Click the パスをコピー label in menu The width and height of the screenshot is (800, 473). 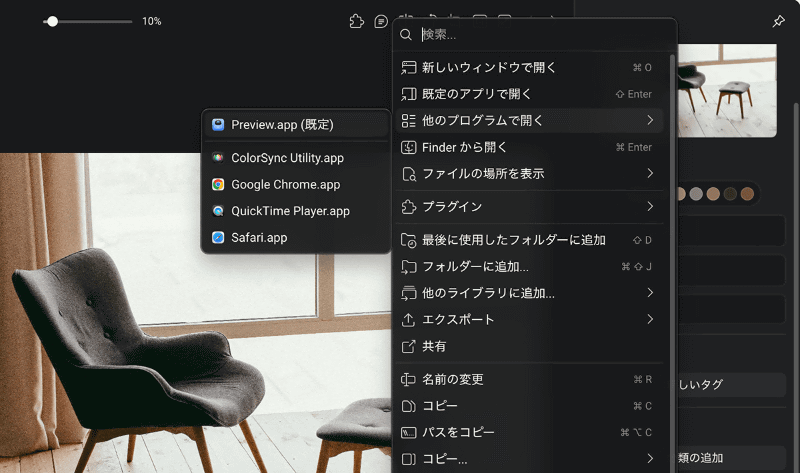pyautogui.click(x=458, y=432)
